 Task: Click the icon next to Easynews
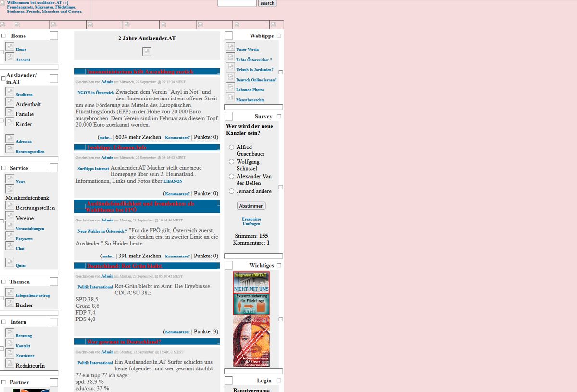tap(10, 236)
